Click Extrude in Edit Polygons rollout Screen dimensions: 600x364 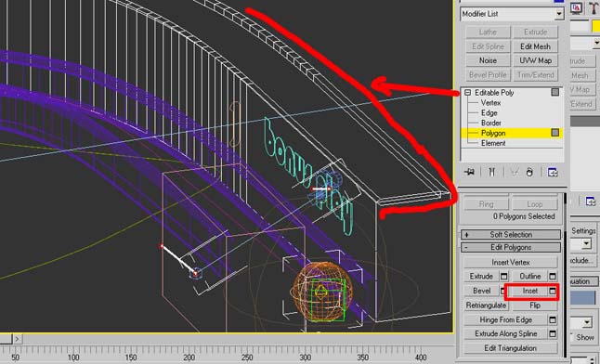[481, 277]
